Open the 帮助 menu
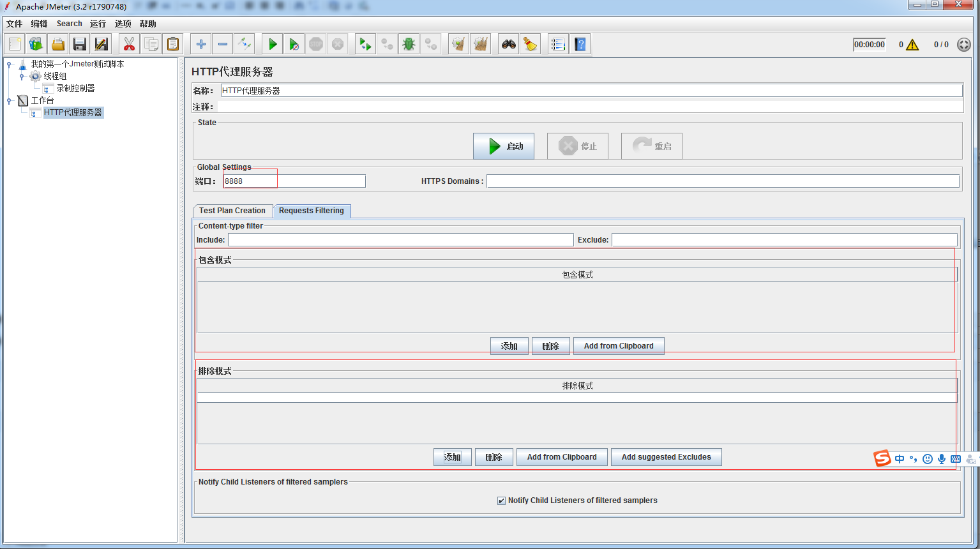The image size is (980, 549). click(147, 24)
